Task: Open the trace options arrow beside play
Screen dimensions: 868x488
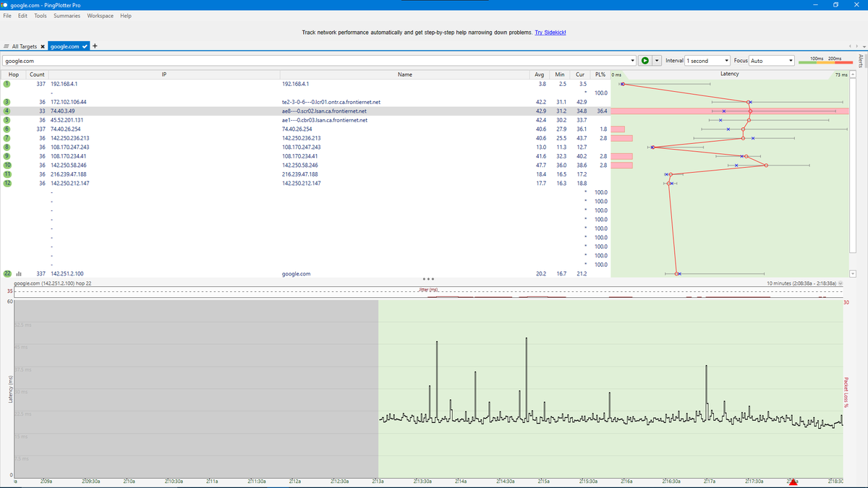Action: 657,61
